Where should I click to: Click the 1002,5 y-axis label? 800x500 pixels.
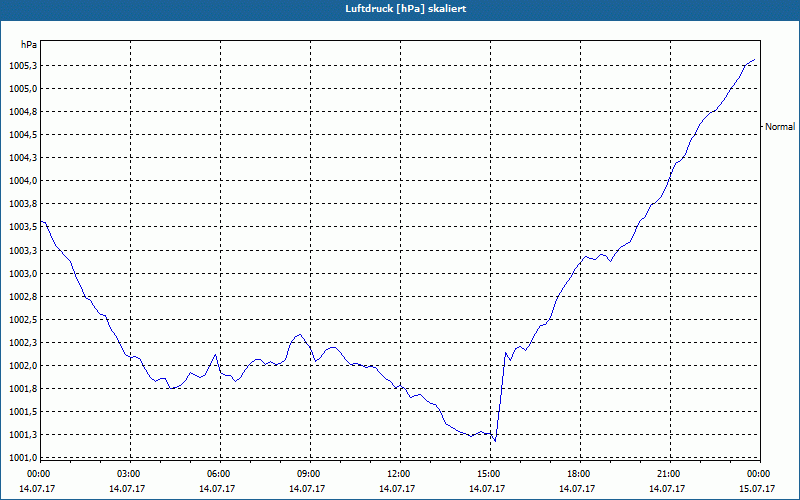tap(23, 319)
